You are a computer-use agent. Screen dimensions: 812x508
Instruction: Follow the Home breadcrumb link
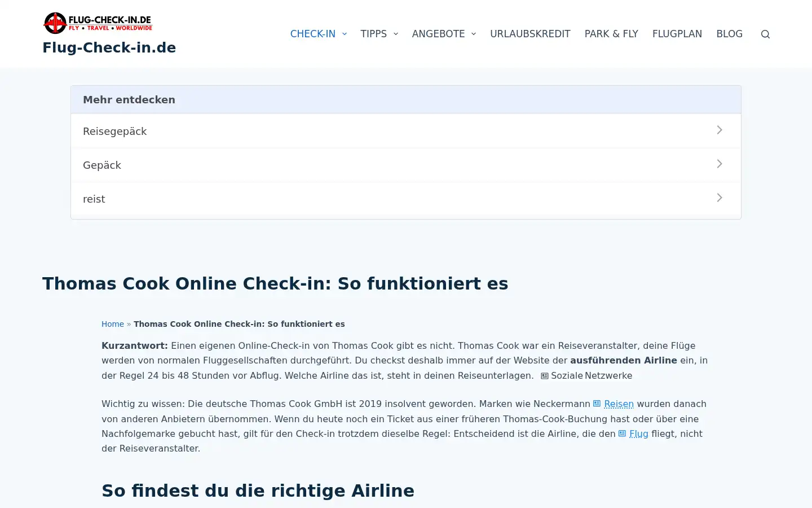(x=113, y=324)
